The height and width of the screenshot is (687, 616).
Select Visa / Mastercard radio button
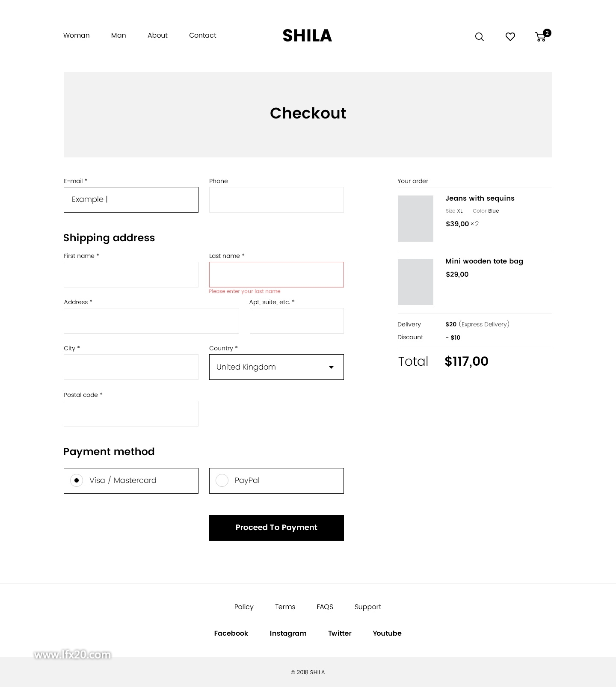click(77, 480)
